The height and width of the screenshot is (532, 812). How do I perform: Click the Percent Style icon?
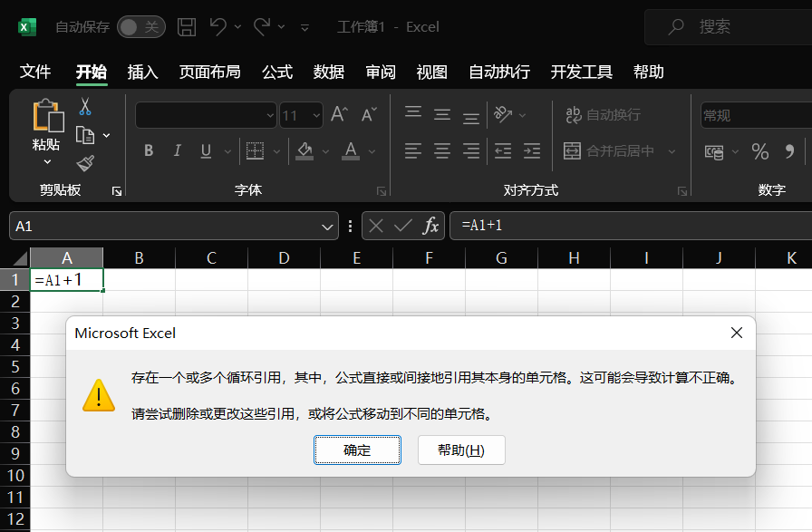point(760,151)
